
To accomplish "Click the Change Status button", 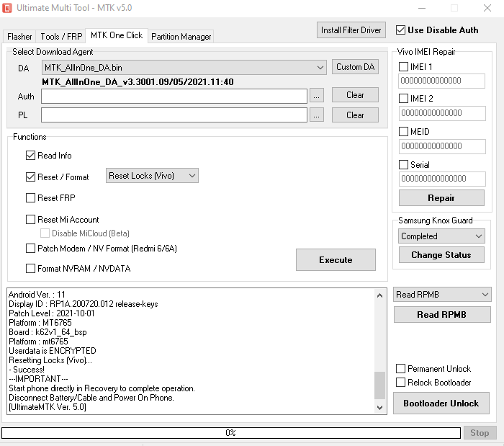I will pyautogui.click(x=441, y=254).
